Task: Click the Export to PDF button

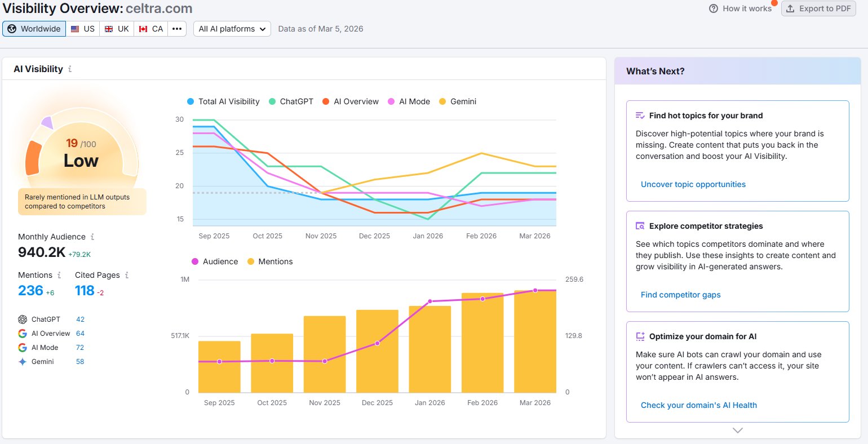Action: pos(818,8)
